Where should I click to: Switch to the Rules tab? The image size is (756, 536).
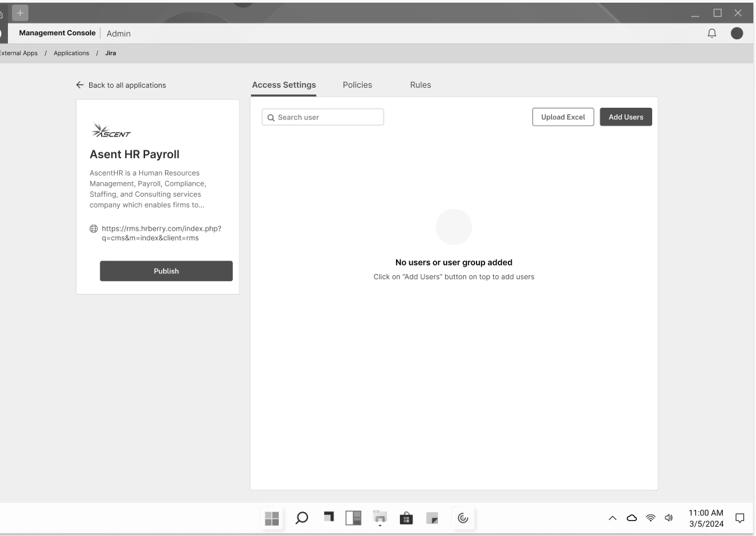[x=421, y=84]
